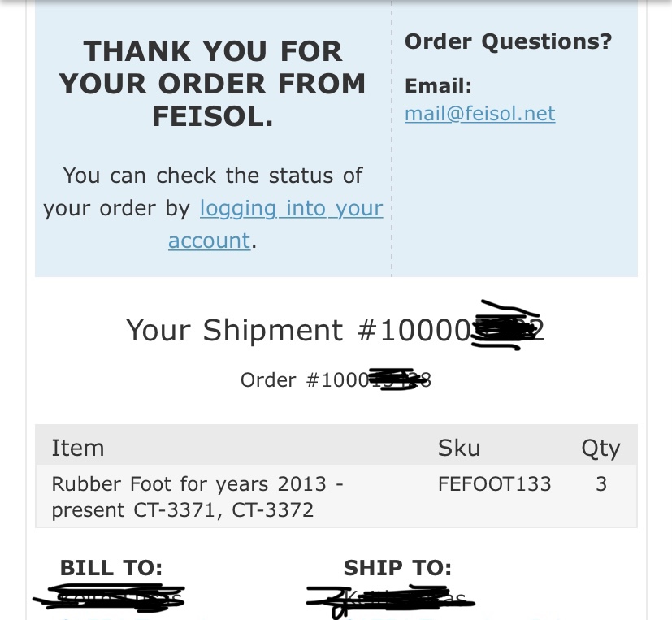Click the word 'account' in the link
The image size is (672, 620).
[209, 241]
